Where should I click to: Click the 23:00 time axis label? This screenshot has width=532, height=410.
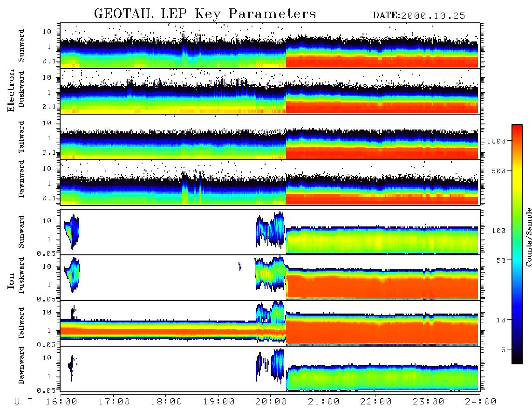(429, 402)
